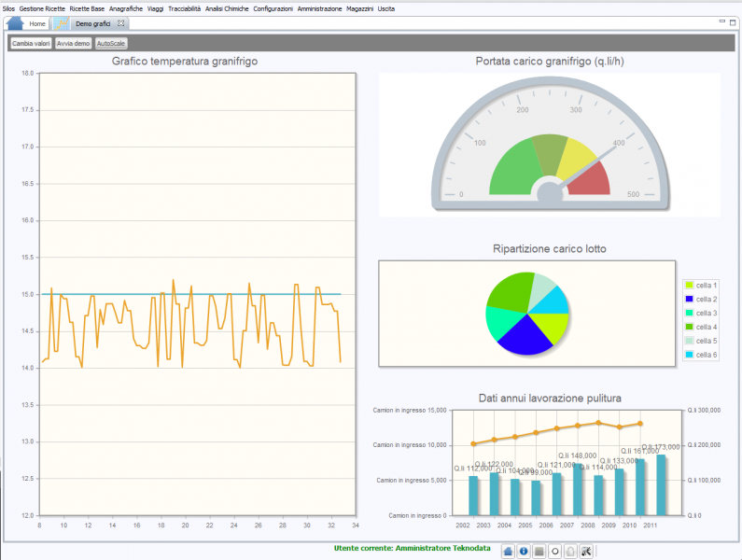Open the Gestione Ricette menu

coord(42,8)
